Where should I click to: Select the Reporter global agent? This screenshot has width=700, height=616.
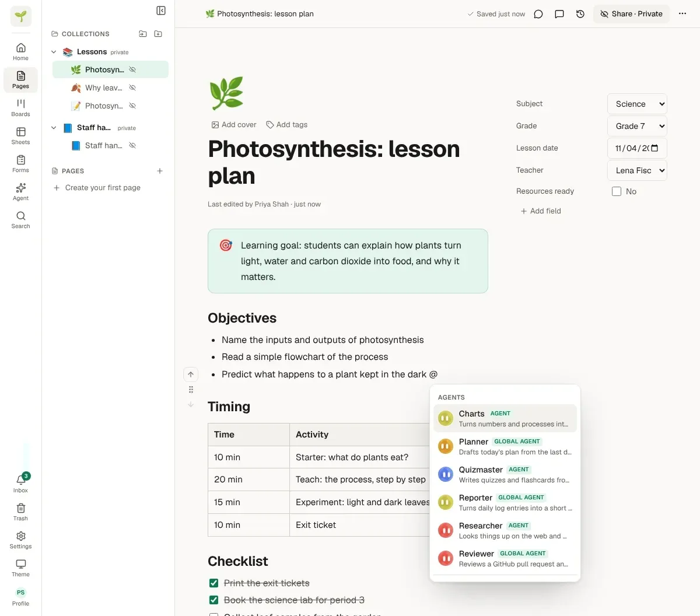click(505, 502)
